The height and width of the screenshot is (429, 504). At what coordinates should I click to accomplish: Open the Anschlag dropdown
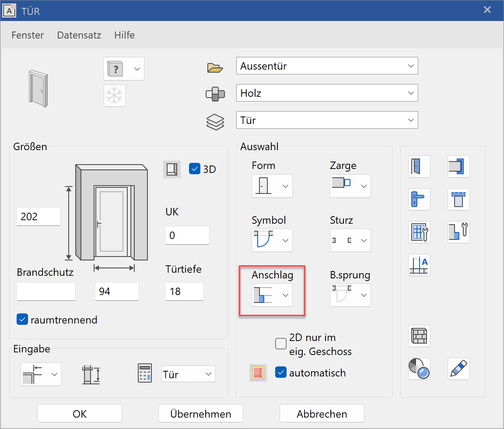pyautogui.click(x=272, y=295)
